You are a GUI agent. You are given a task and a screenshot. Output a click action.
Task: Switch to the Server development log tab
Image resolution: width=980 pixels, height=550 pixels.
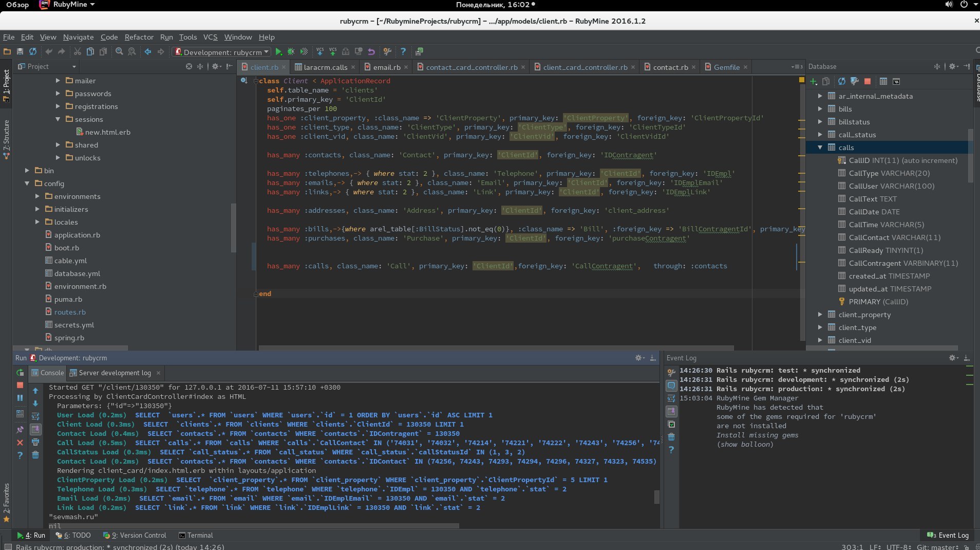point(115,373)
